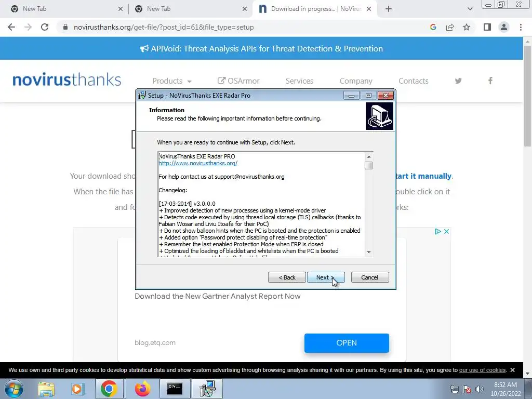Close the first New Tab tab

tap(121, 9)
